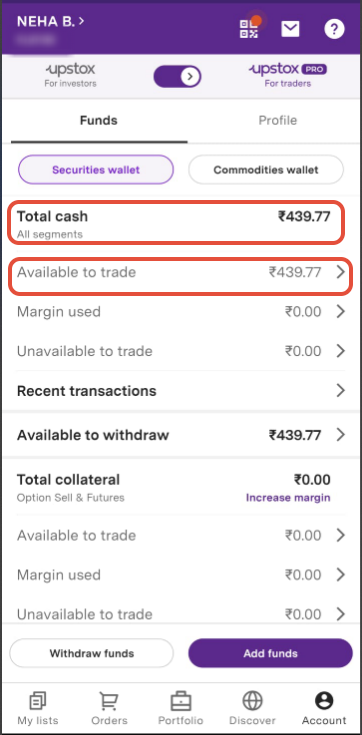Open the NEHA B. account name header
362x735 pixels.
pyautogui.click(x=51, y=22)
